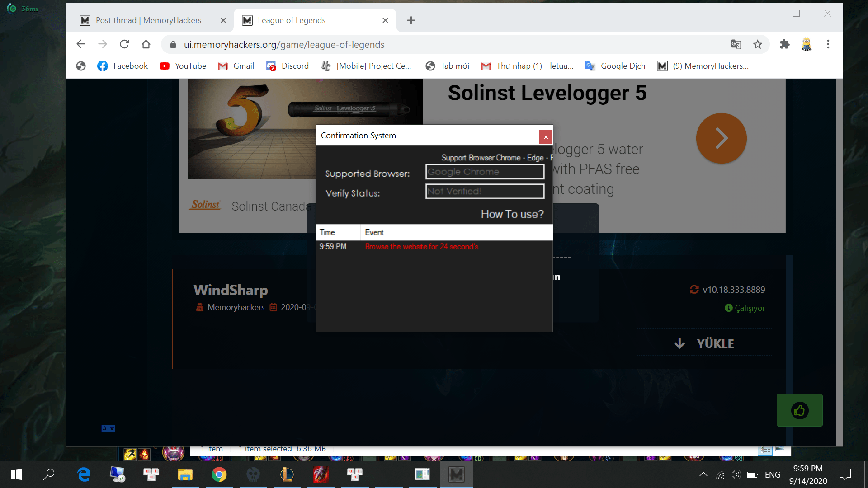
Task: Open the unnamed globe bookmark
Action: (x=81, y=66)
